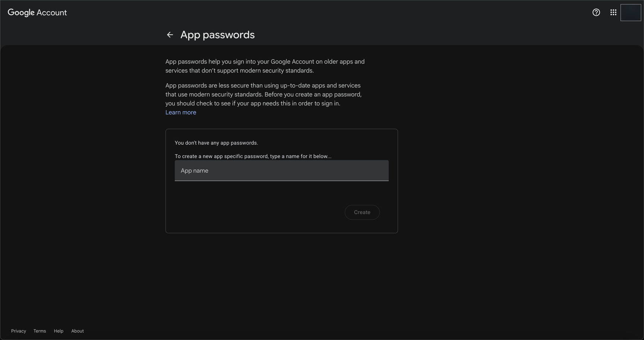Click the "To create a new app specific password" instruction
The width and height of the screenshot is (644, 340).
[253, 156]
